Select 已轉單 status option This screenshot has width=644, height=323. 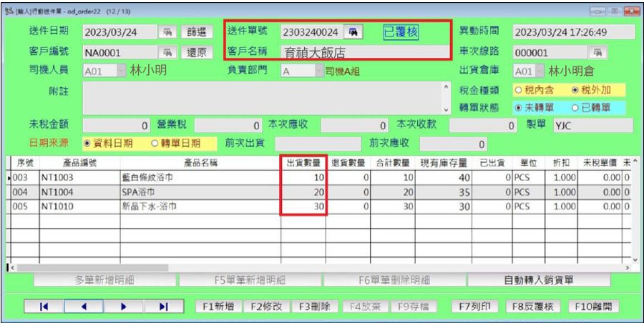coord(590,108)
